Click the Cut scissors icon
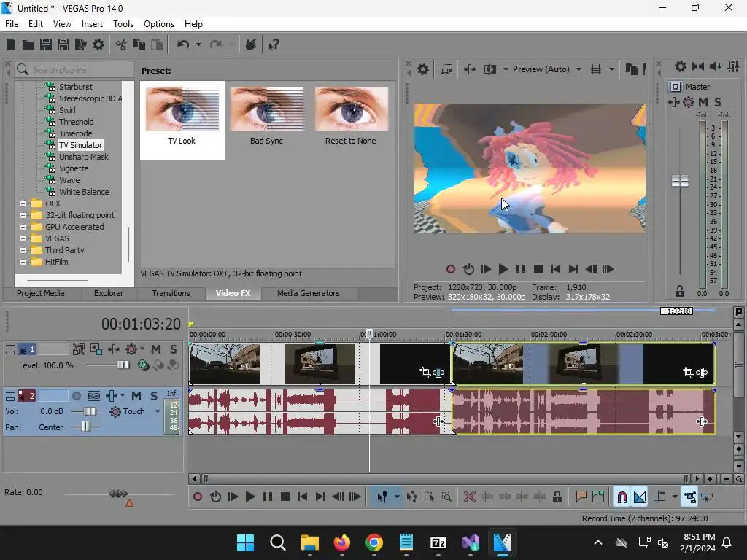The image size is (747, 560). 122,44
